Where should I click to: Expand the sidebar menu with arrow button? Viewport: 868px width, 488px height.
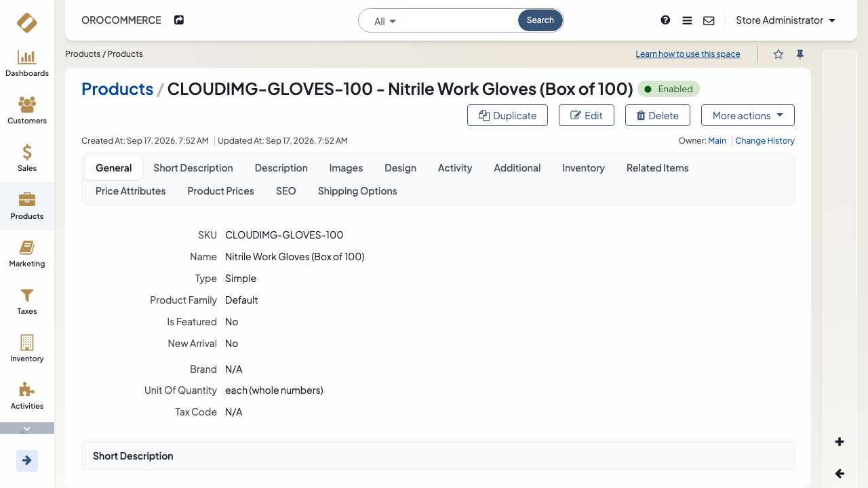coord(27,461)
